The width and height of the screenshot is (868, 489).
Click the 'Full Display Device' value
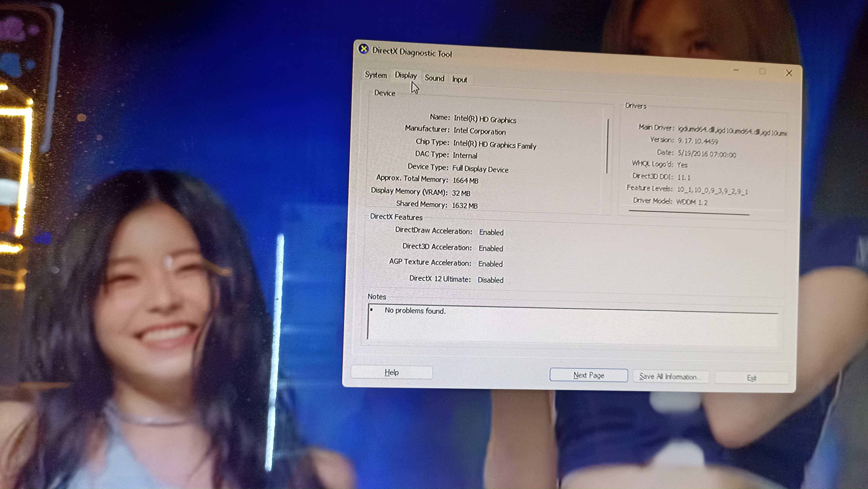pyautogui.click(x=480, y=169)
